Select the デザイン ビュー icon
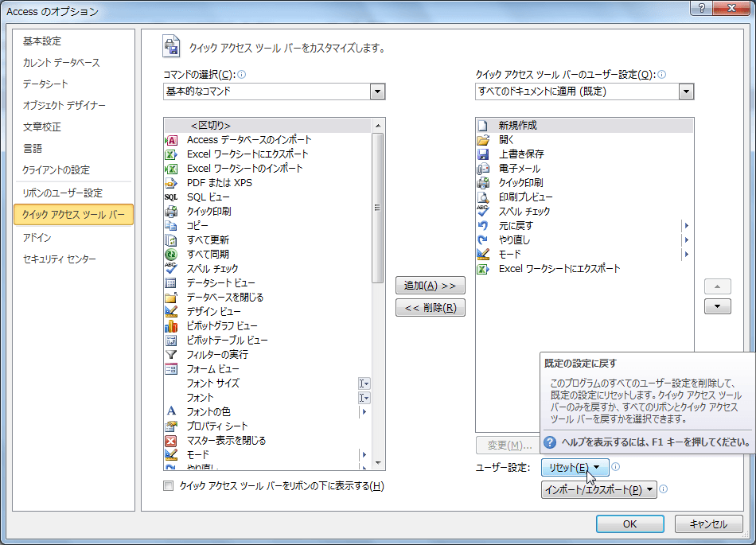This screenshot has width=756, height=545. 171,312
